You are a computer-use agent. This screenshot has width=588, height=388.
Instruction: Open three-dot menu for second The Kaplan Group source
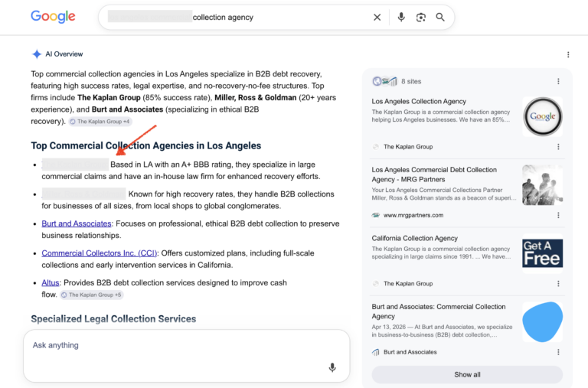558,283
